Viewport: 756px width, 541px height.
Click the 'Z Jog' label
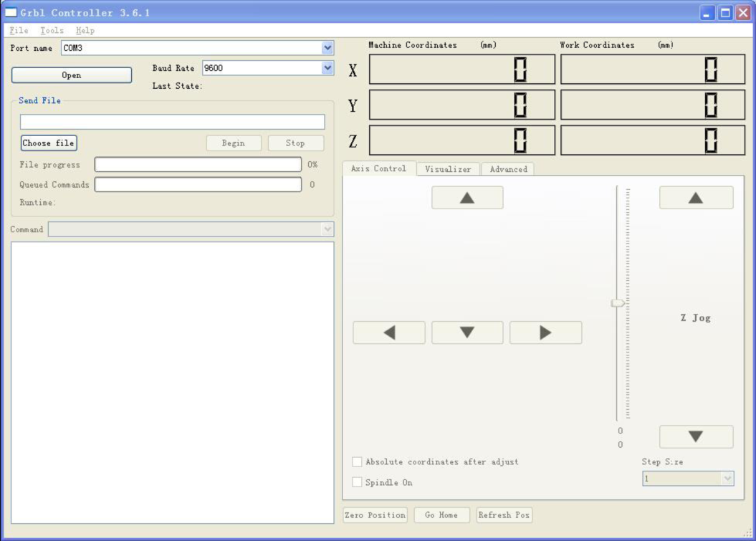click(x=695, y=317)
